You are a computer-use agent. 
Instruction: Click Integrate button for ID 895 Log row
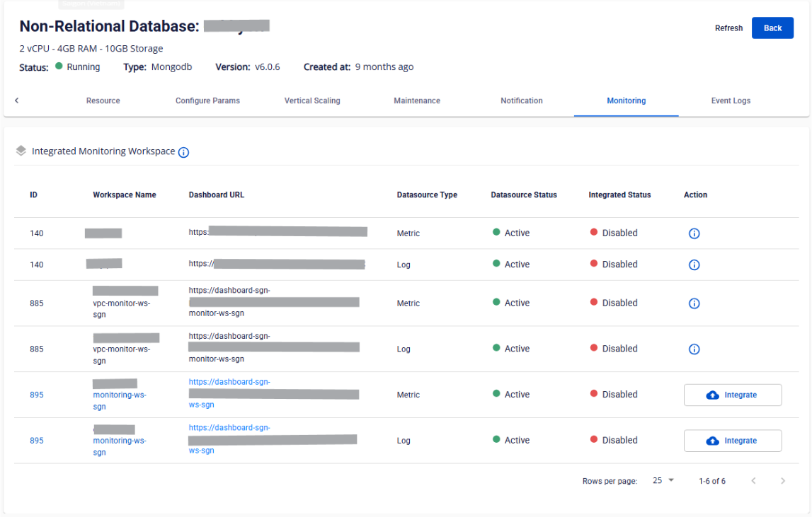pyautogui.click(x=732, y=441)
